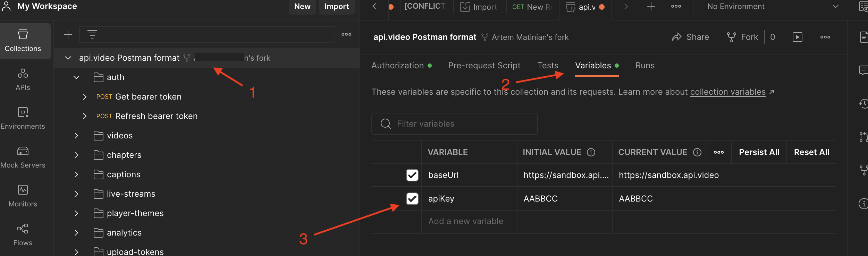The image size is (868, 256).
Task: Open changelog history icon in right sidebar
Action: tap(863, 103)
